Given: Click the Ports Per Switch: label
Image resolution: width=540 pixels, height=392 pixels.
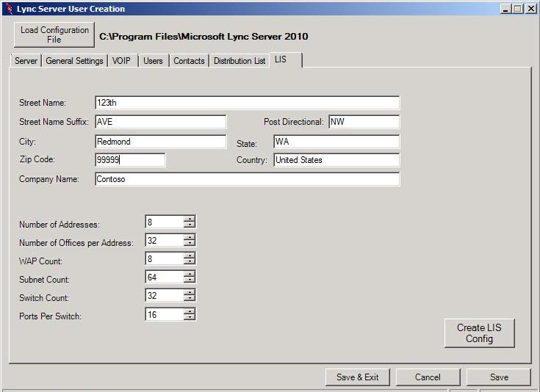Looking at the screenshot, I should pos(50,316).
